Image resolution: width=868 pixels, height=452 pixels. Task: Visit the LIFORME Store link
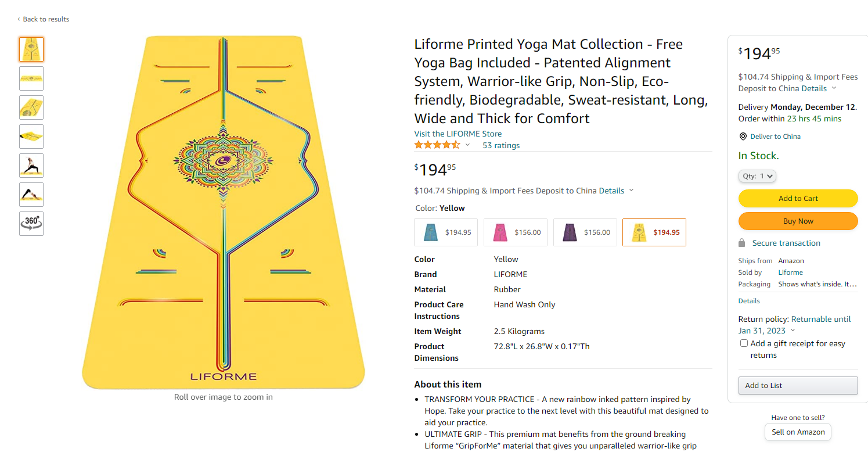pos(458,134)
